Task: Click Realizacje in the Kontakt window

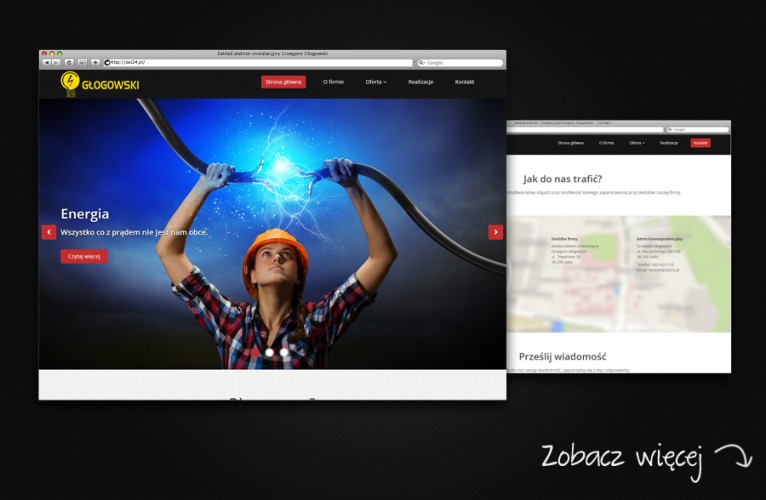Action: click(x=669, y=143)
